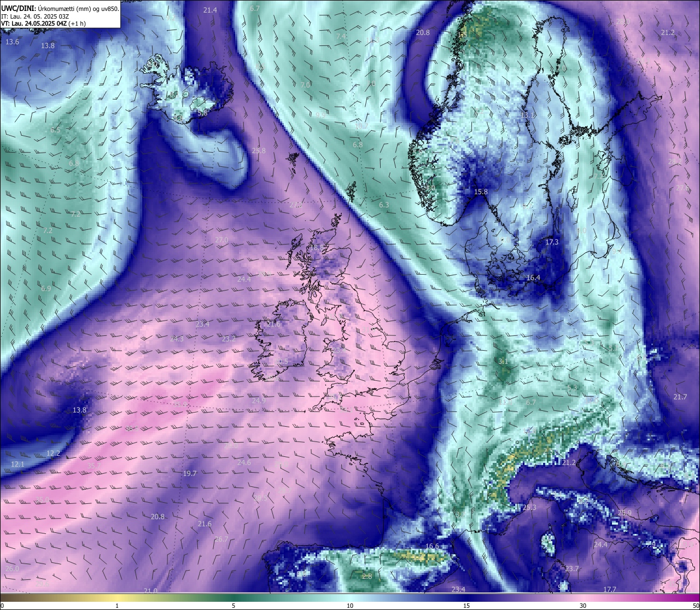Click the 15.8 value near southern Norway
Screen dimensions: 700x610
[x=481, y=192]
